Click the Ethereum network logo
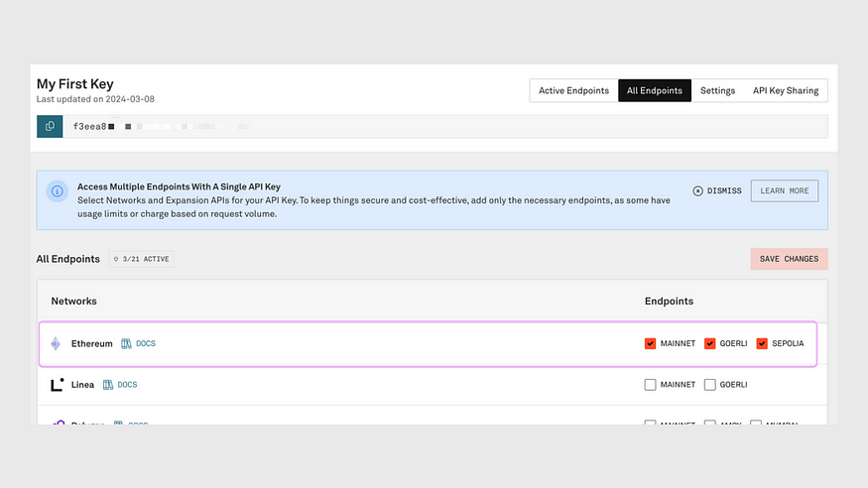Viewport: 868px width, 488px height. [x=56, y=343]
